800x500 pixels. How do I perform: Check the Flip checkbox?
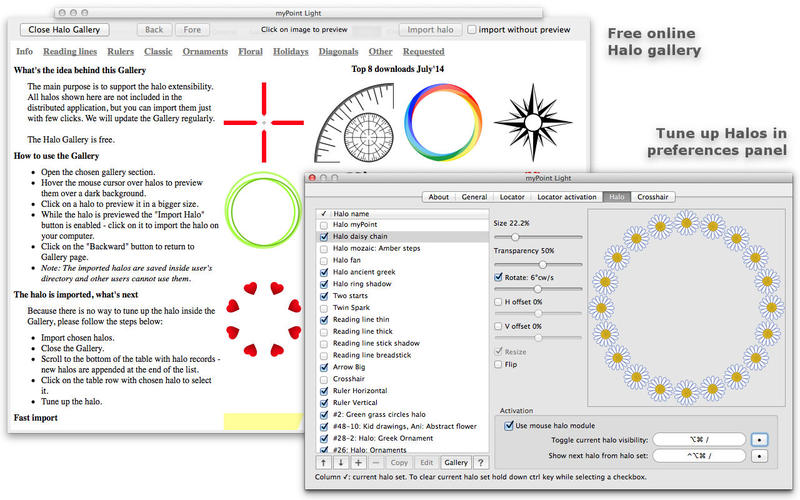(x=498, y=364)
